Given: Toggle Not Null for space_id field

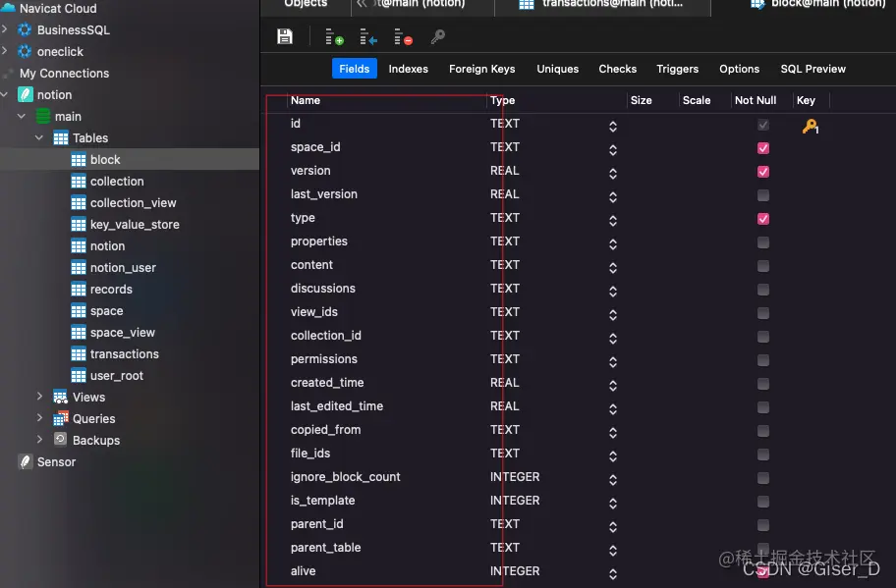Looking at the screenshot, I should tap(762, 148).
